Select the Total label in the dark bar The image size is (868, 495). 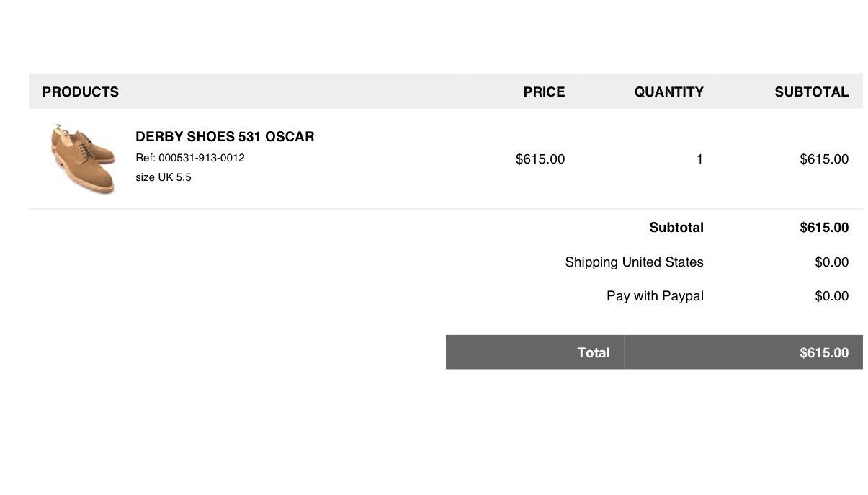[x=593, y=353]
